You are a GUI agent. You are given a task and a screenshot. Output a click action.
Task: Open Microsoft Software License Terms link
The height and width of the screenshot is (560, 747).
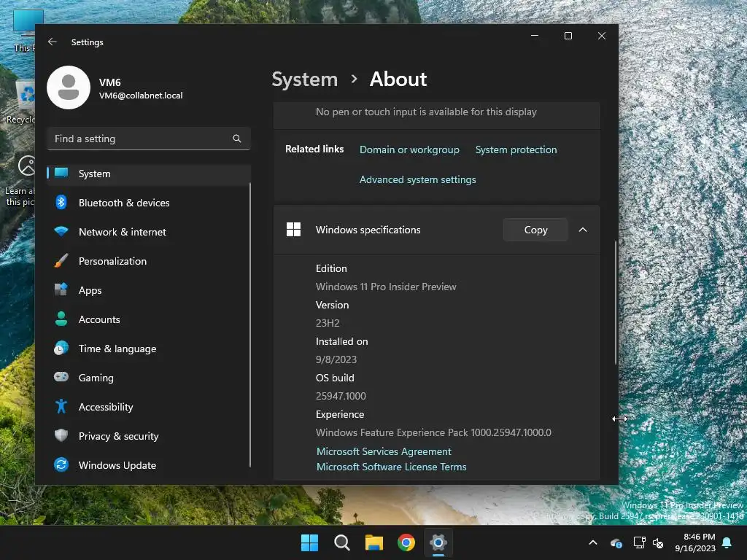click(392, 467)
